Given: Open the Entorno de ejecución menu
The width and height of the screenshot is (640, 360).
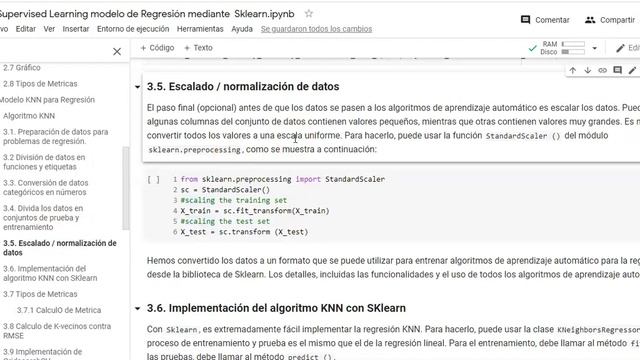Looking at the screenshot, I should [x=133, y=29].
